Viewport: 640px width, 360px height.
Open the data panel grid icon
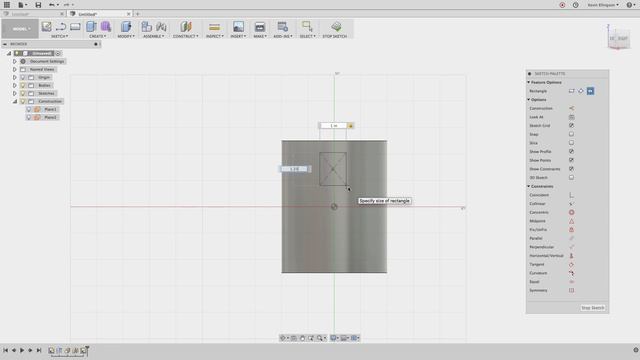pos(7,5)
